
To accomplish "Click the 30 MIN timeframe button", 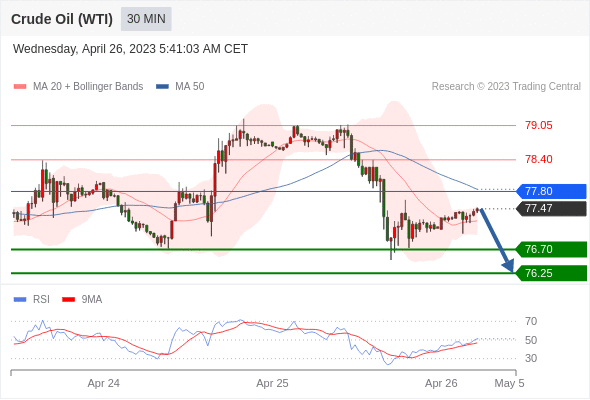I will pos(146,19).
